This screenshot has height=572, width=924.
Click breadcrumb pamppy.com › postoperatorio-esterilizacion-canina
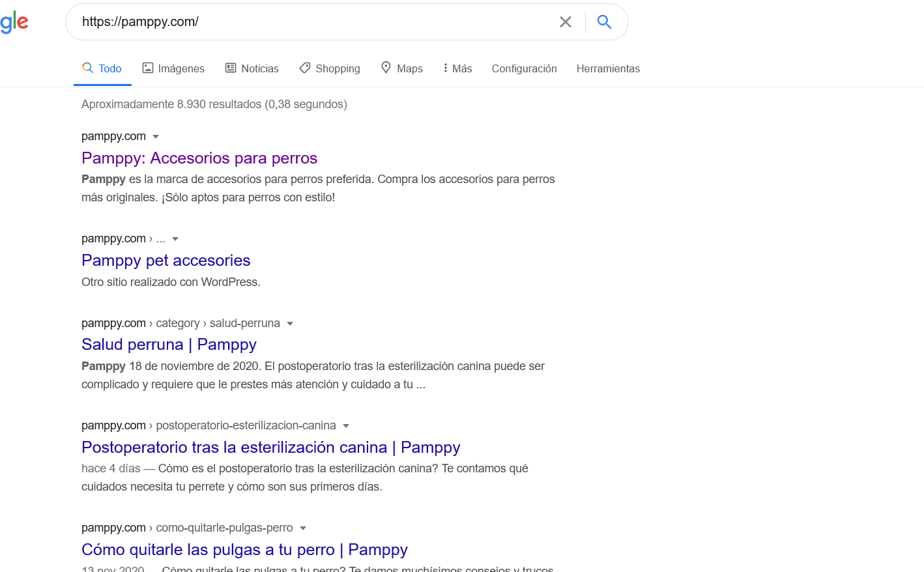209,425
